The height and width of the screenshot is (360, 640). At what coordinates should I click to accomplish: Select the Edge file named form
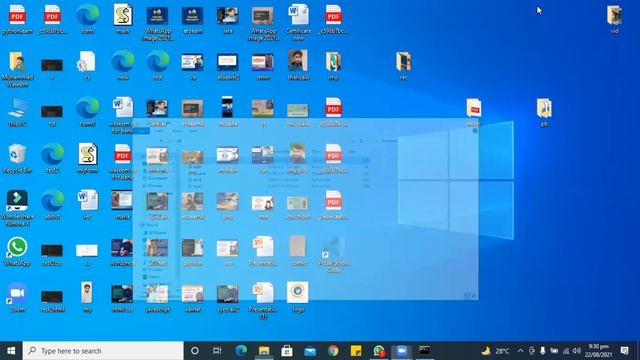pos(87,19)
